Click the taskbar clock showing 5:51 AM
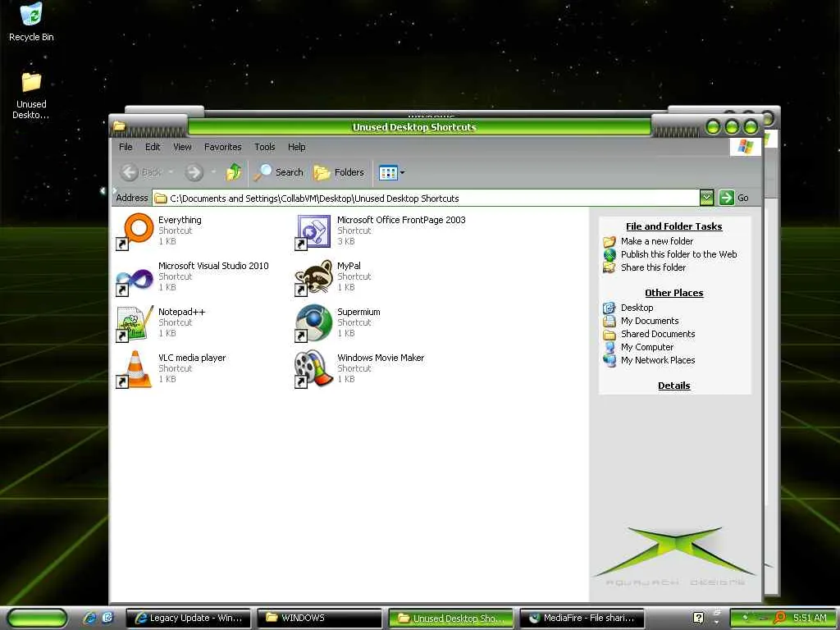840x630 pixels. point(810,619)
